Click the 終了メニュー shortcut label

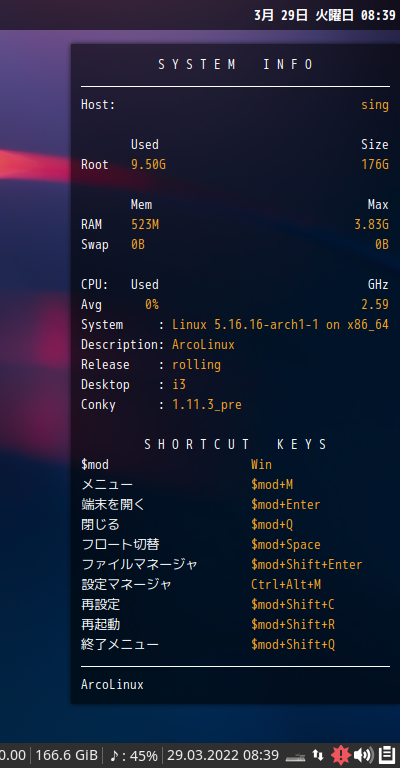[x=120, y=645]
